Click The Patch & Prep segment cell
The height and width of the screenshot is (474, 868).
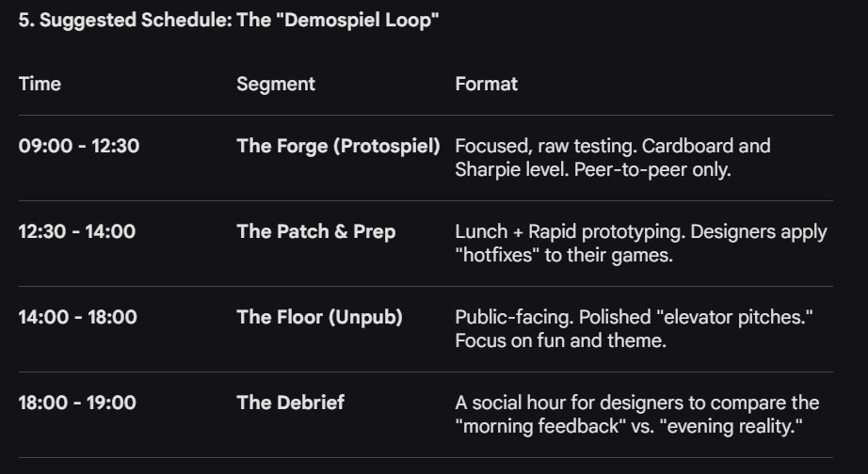tap(316, 231)
